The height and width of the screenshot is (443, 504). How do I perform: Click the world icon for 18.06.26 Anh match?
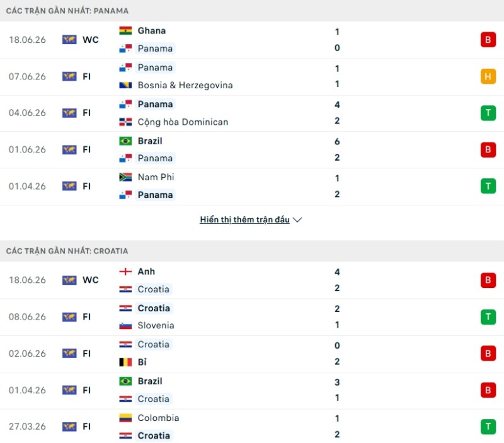69,280
